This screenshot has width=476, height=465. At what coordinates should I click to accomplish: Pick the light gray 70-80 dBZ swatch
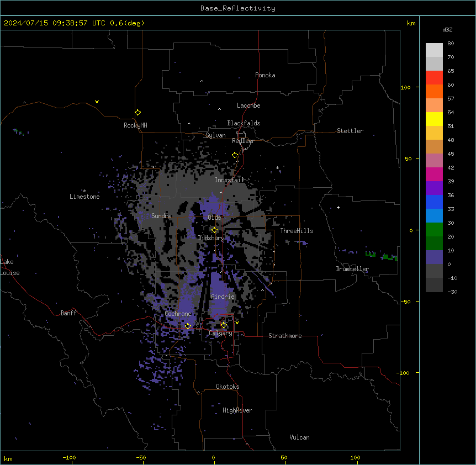tap(434, 50)
